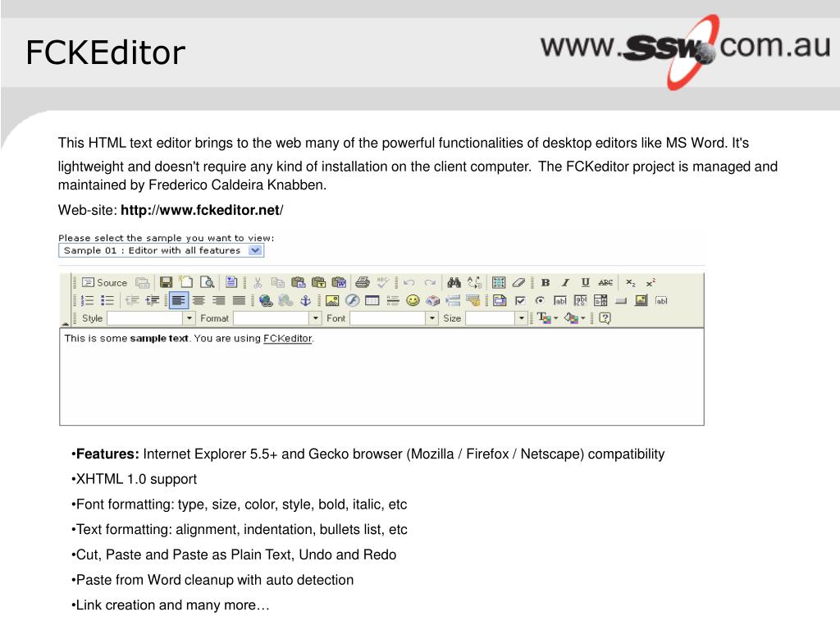The height and width of the screenshot is (630, 840).
Task: Insert a Radio Button form field
Action: 540,300
